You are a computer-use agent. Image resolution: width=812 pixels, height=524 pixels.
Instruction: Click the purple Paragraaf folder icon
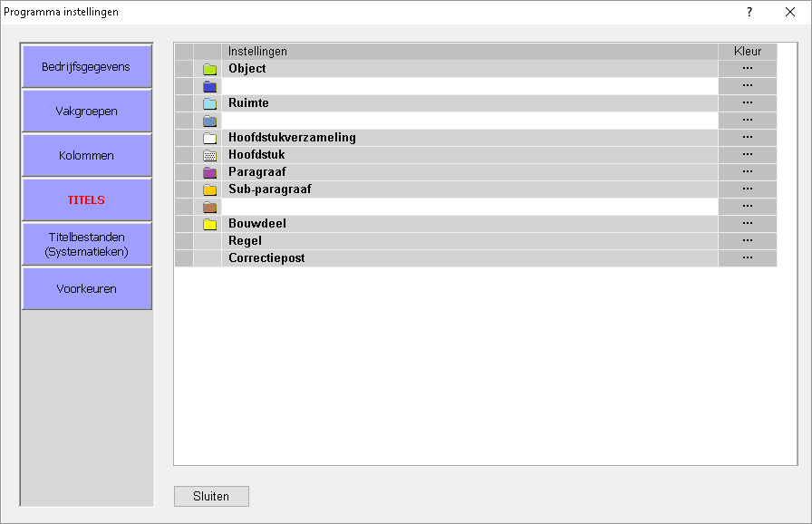click(209, 172)
